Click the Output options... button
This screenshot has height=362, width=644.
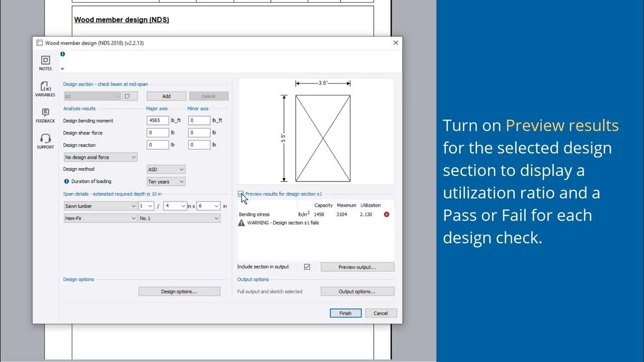(357, 292)
